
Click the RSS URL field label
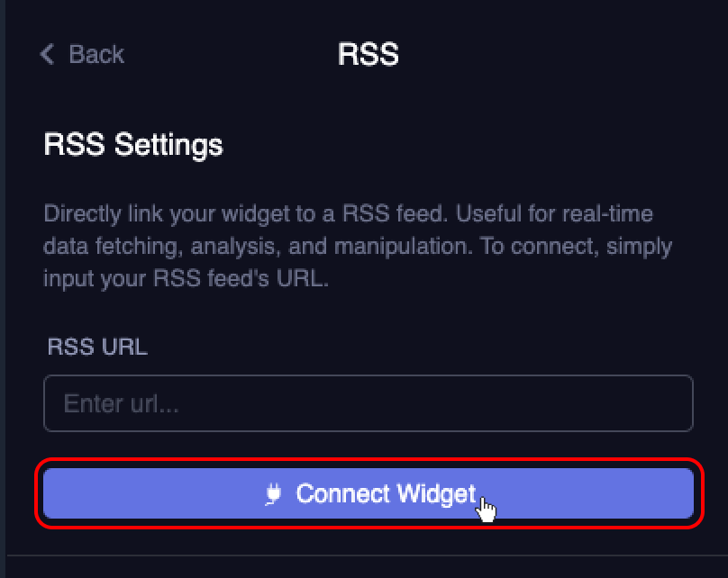pyautogui.click(x=96, y=347)
